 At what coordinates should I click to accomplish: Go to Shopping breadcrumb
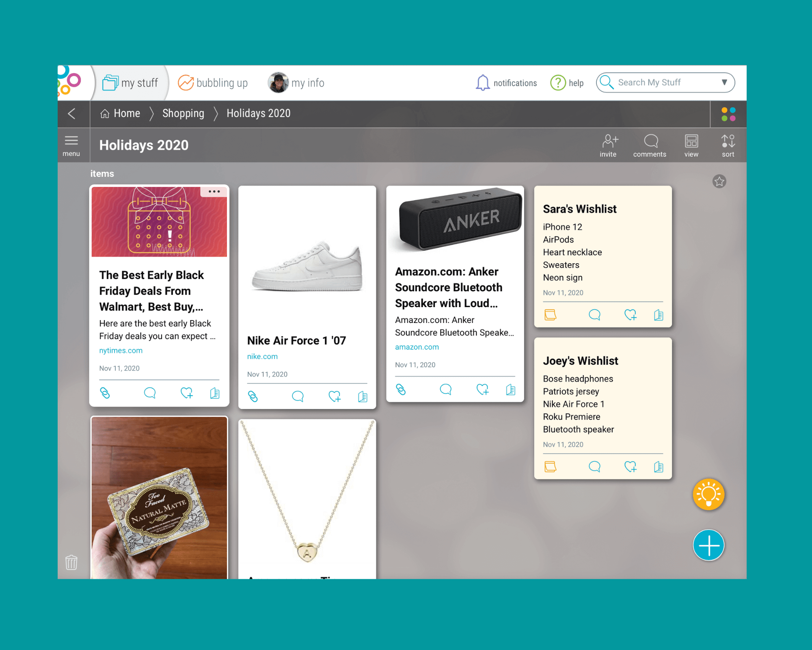coord(183,113)
